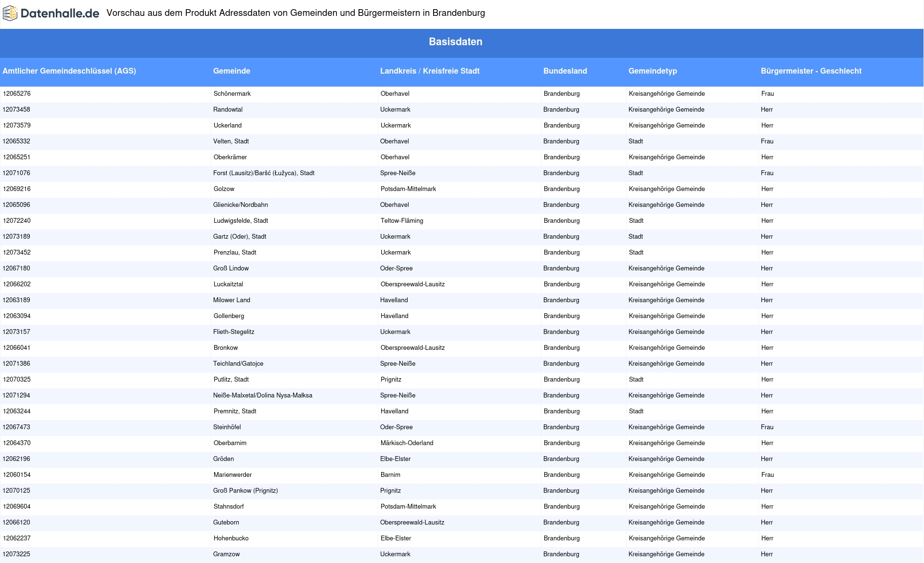The height and width of the screenshot is (563, 924).
Task: Click Prignitz in the Putlitz row
Action: pos(391,380)
